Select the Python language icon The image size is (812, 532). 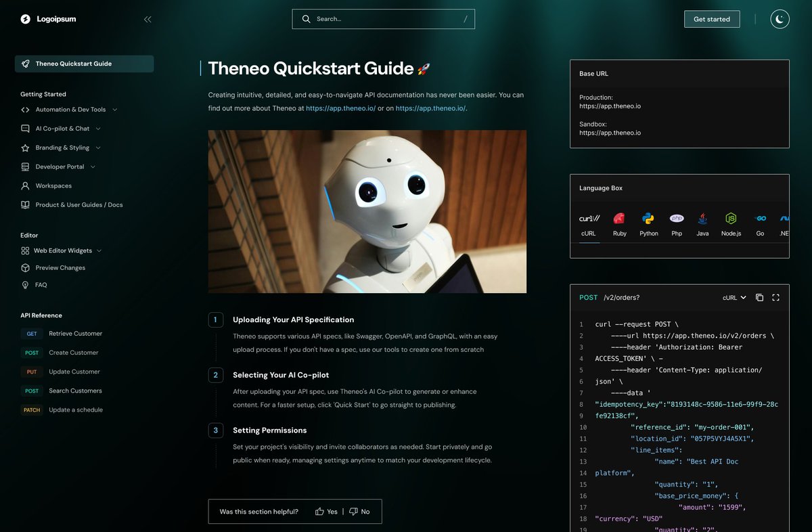click(648, 219)
